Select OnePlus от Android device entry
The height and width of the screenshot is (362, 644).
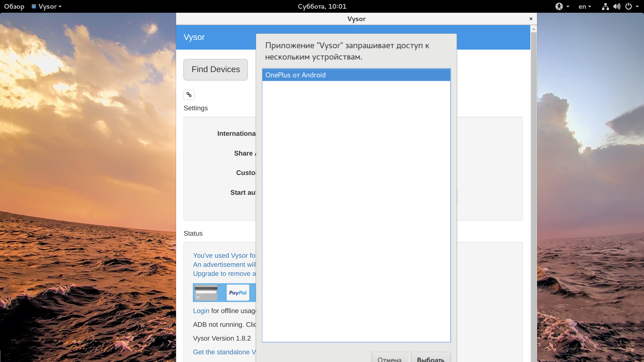(x=356, y=75)
